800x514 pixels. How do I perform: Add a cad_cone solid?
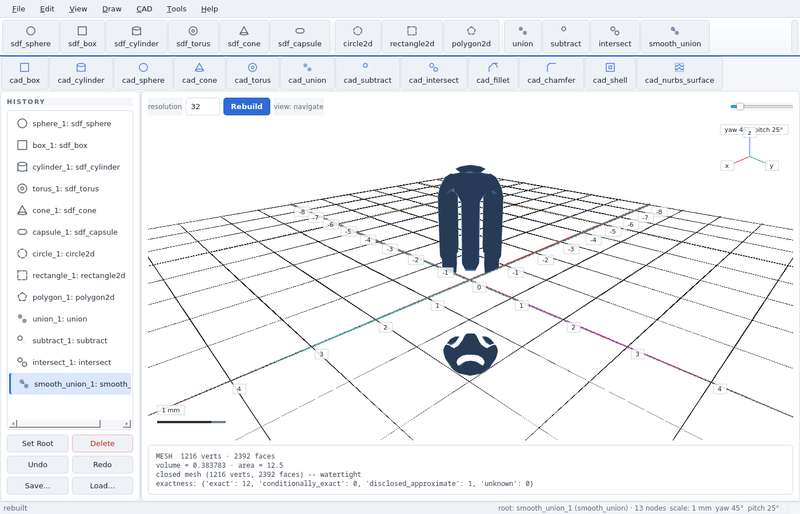tap(199, 74)
